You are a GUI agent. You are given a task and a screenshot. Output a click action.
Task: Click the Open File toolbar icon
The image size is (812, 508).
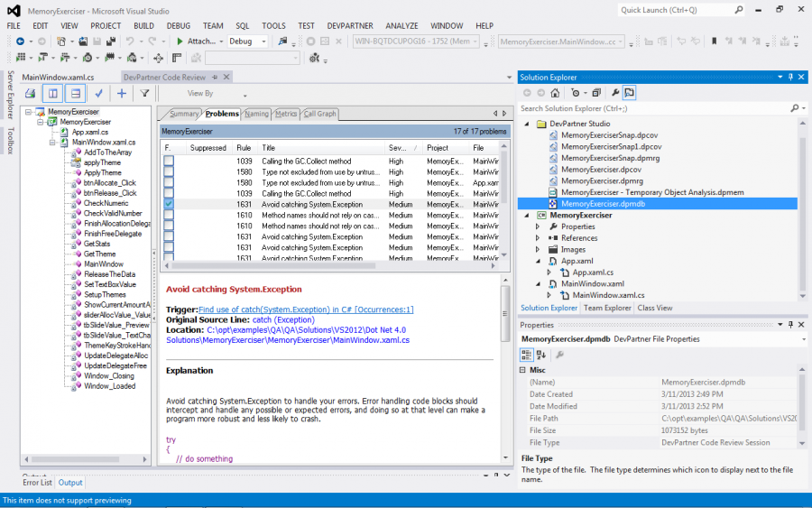(x=83, y=42)
